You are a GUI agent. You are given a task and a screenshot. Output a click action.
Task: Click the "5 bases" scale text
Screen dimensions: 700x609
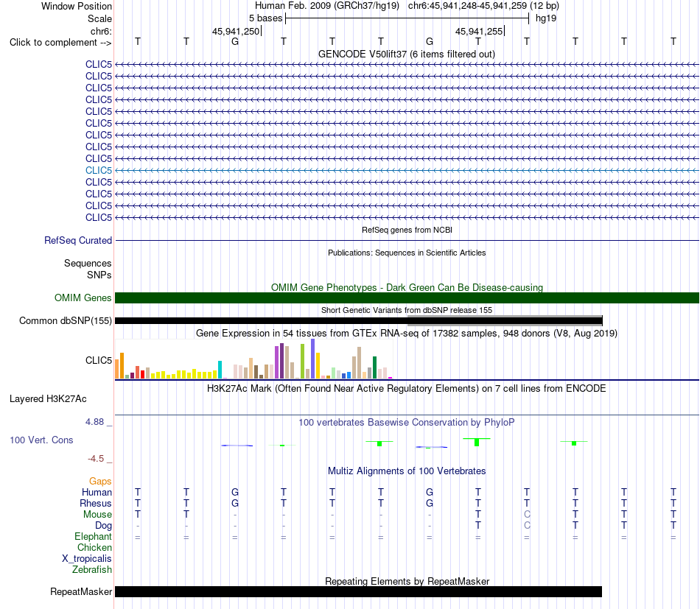pyautogui.click(x=265, y=18)
